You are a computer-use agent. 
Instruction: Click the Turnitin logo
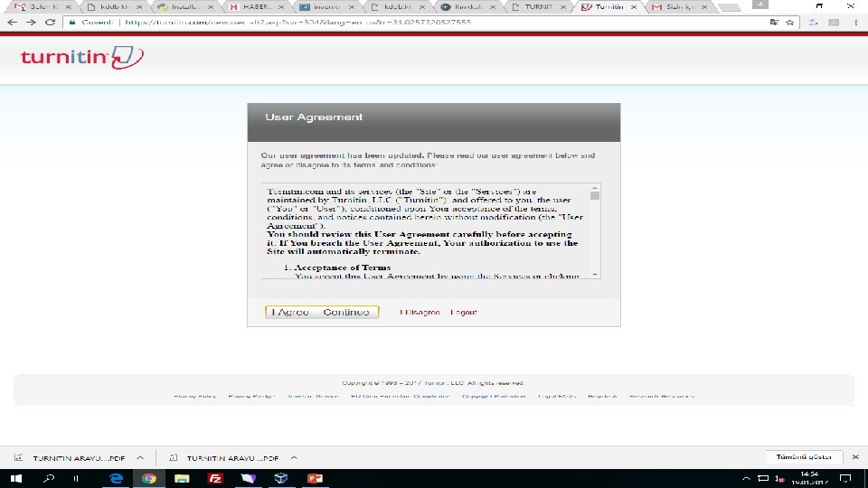pyautogui.click(x=82, y=57)
